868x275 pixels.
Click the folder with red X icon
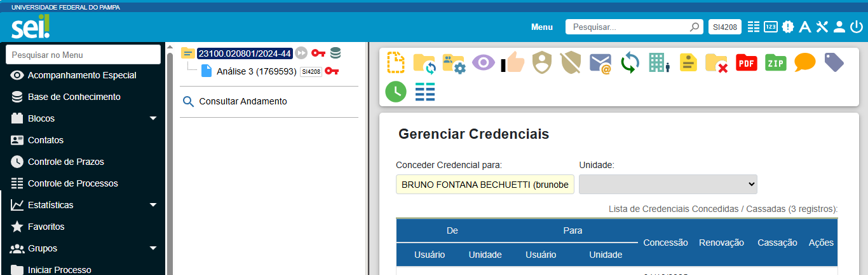[716, 63]
